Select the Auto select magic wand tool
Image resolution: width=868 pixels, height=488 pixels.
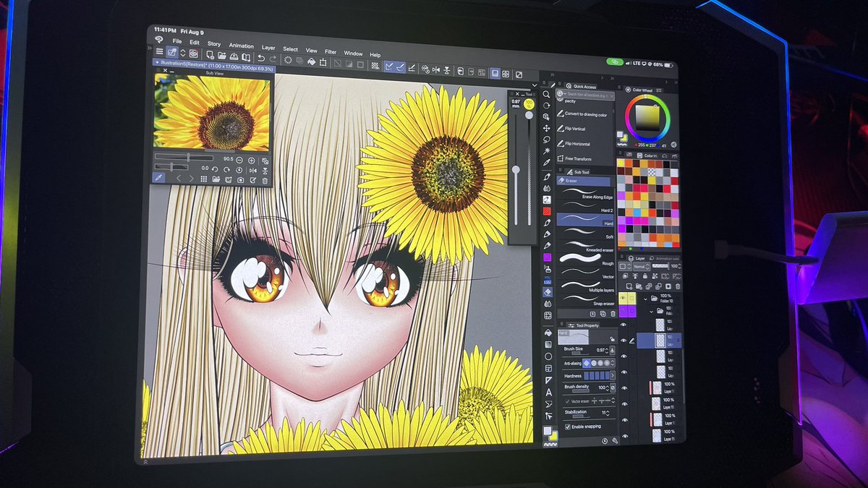tap(546, 151)
